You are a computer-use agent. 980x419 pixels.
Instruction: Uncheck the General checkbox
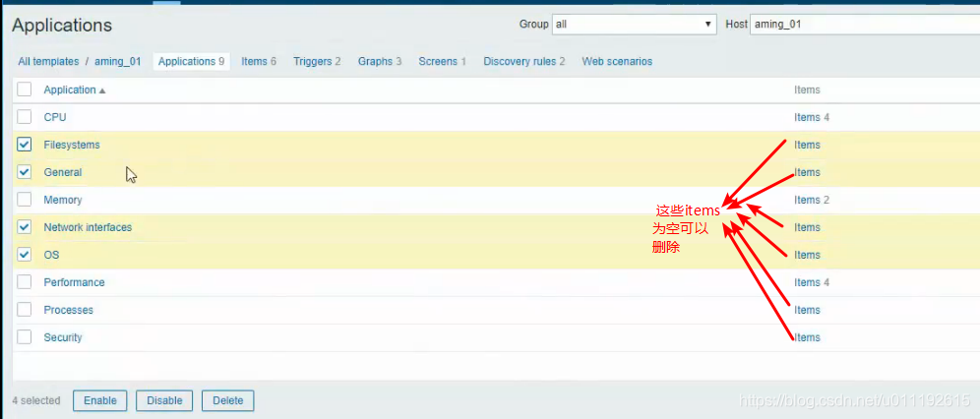pos(25,172)
